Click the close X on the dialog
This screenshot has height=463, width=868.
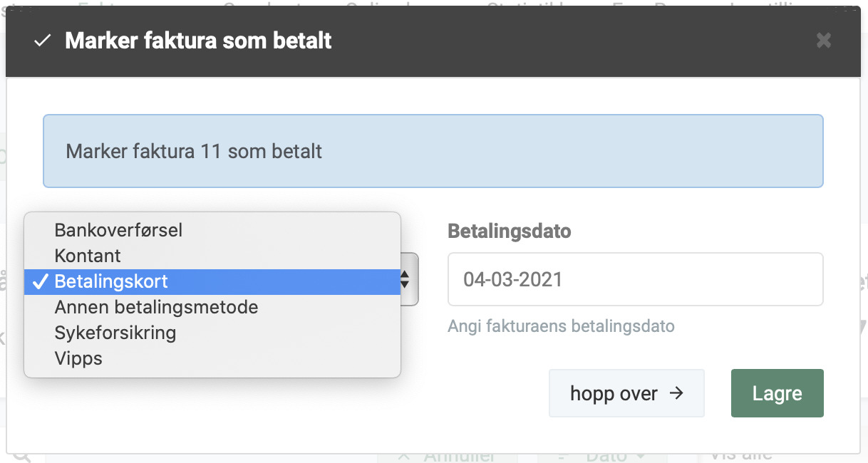pos(823,41)
